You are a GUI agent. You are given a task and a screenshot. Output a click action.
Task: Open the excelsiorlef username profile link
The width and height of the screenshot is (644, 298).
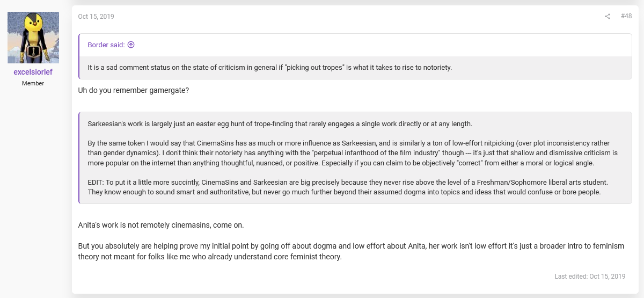33,72
